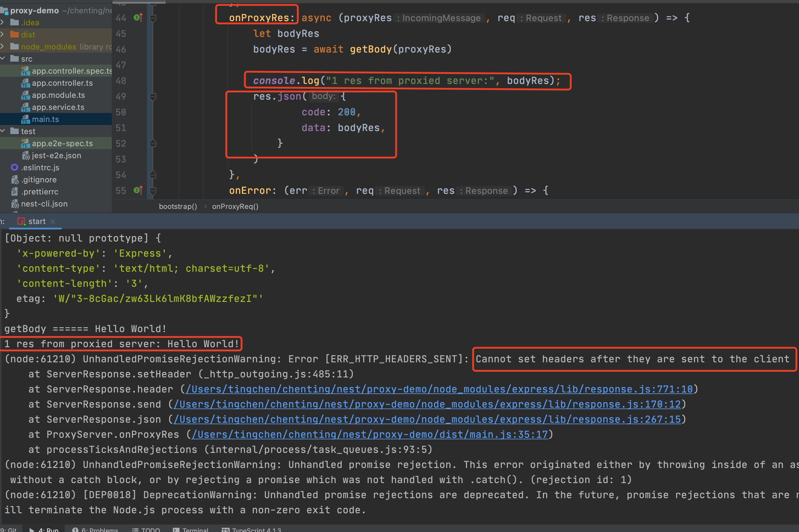Click the TypeScript TS icon in bottom bar
This screenshot has height=532, width=799.
click(x=225, y=530)
